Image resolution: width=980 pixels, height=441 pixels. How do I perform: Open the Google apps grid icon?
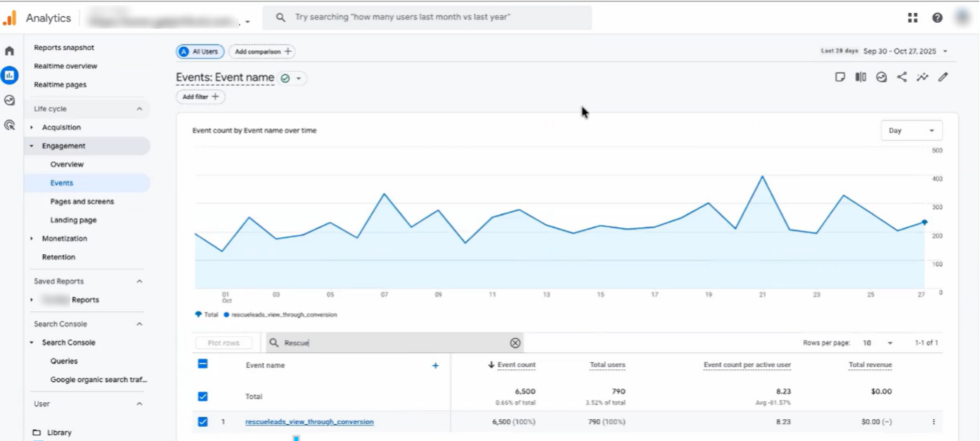pyautogui.click(x=913, y=18)
